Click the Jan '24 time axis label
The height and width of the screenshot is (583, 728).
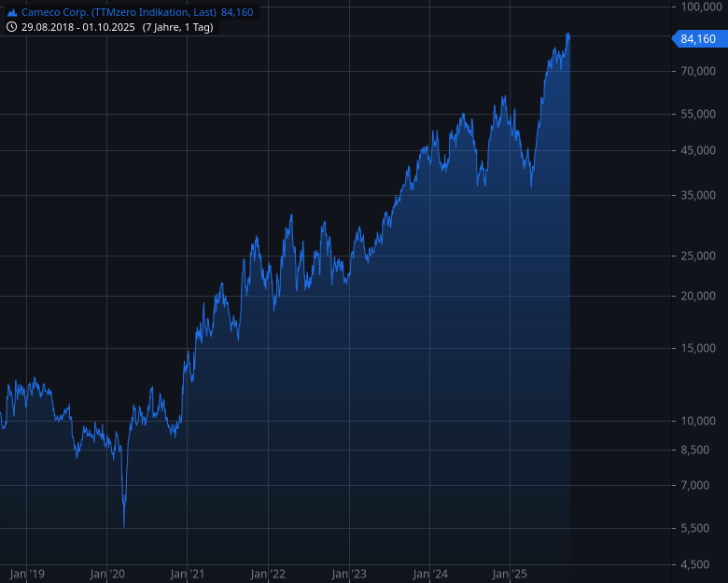tap(430, 574)
